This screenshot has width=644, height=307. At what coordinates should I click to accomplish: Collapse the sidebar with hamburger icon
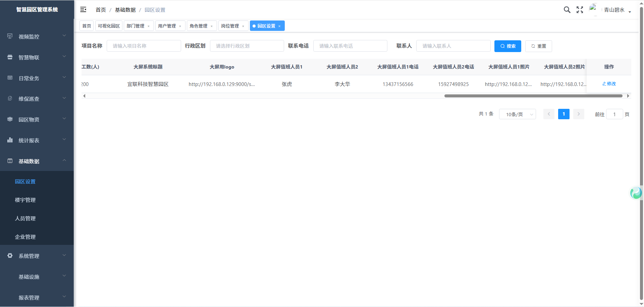[x=83, y=10]
